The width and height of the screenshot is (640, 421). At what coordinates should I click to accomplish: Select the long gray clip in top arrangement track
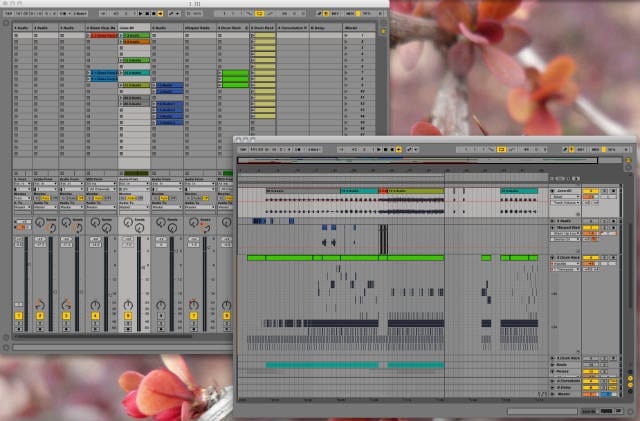303,191
